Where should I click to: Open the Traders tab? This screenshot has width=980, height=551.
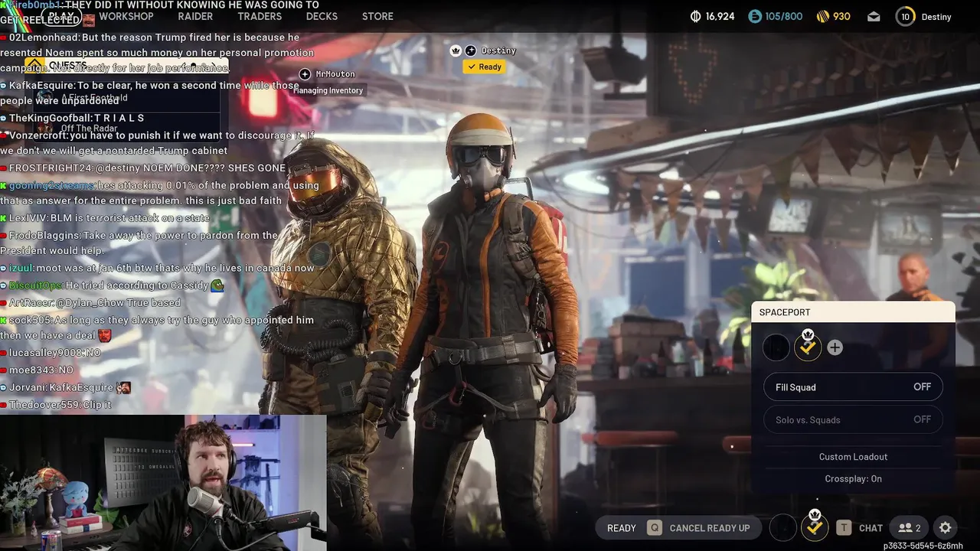[x=260, y=16]
